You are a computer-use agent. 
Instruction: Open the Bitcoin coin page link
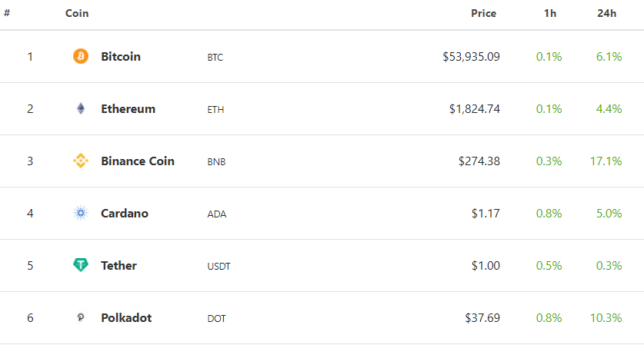[x=121, y=56]
